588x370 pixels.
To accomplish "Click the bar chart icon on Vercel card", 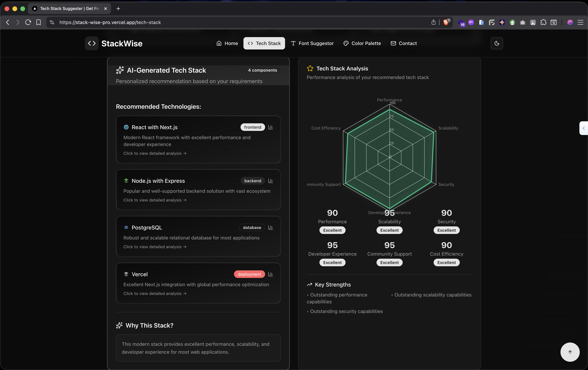I will coord(270,274).
